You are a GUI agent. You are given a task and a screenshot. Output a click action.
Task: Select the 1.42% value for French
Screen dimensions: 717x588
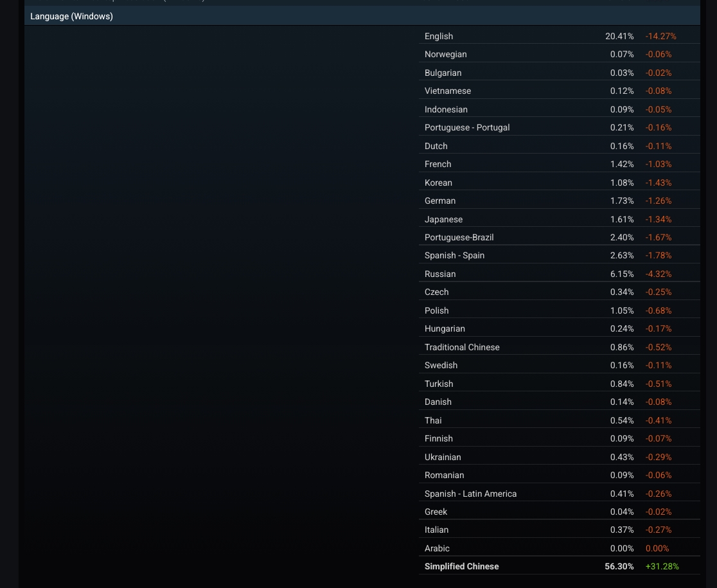click(x=622, y=164)
